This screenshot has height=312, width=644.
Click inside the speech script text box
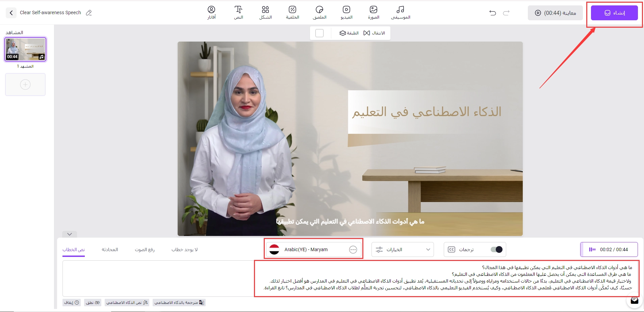(x=351, y=279)
